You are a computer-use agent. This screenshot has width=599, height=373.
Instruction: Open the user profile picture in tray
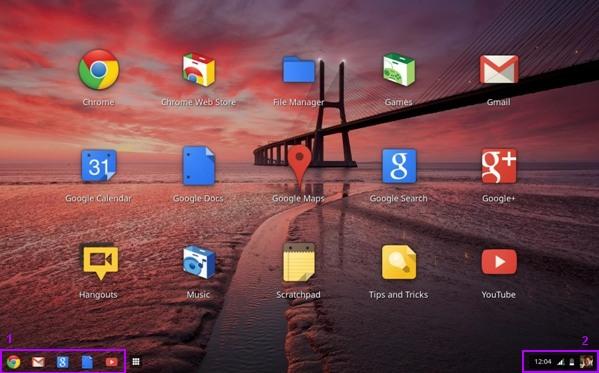[x=586, y=361]
